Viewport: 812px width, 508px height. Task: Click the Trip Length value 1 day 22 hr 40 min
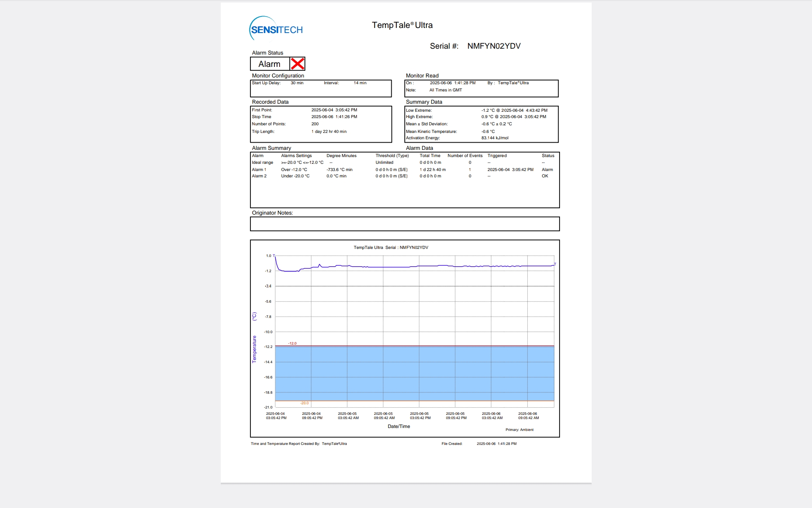329,132
